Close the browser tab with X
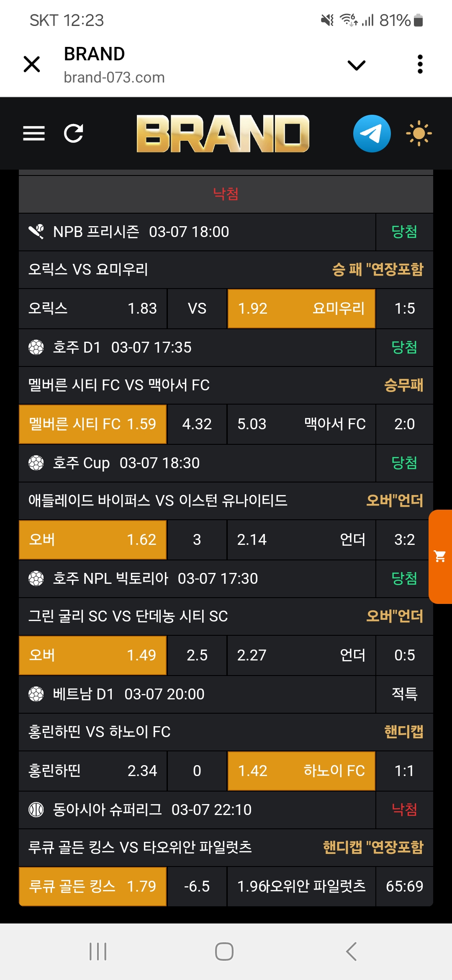 tap(32, 64)
